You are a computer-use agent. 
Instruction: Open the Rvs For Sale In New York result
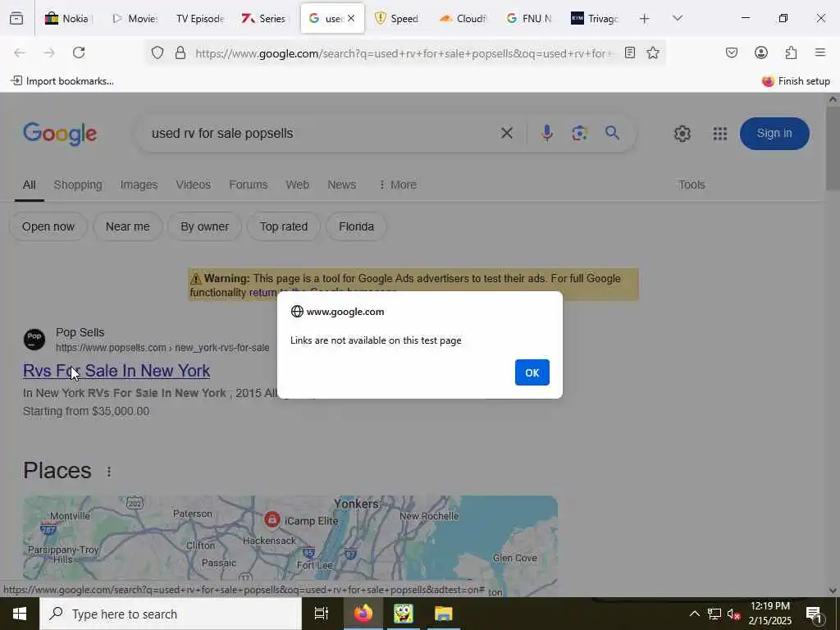(x=116, y=371)
